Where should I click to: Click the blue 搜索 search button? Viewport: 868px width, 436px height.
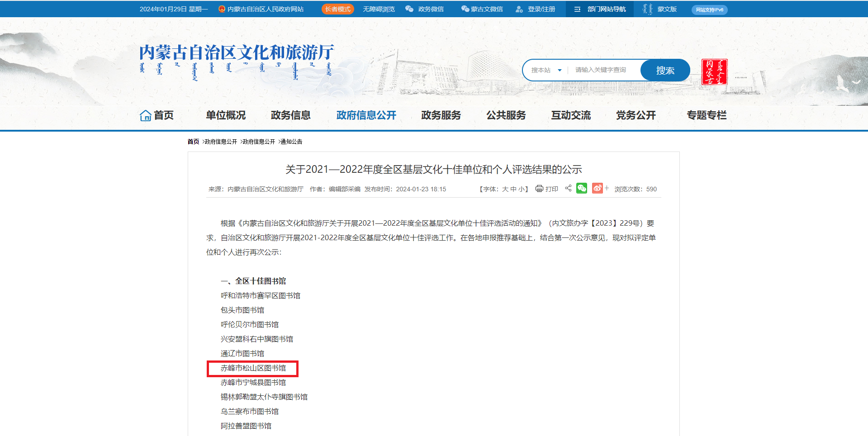[x=665, y=70]
